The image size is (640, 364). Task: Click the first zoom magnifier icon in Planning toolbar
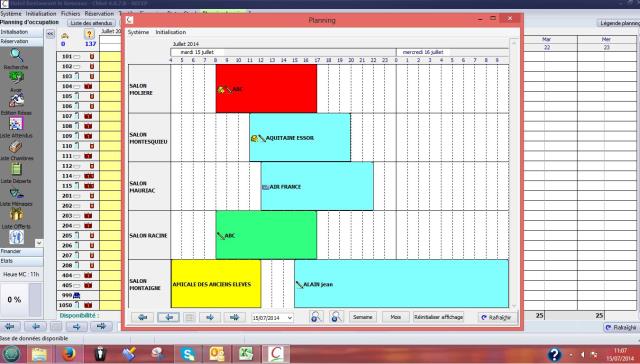tap(316, 317)
